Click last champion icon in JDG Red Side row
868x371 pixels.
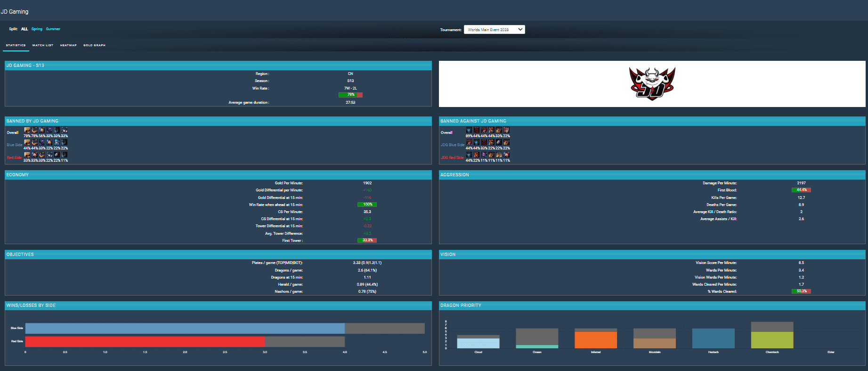coord(506,155)
